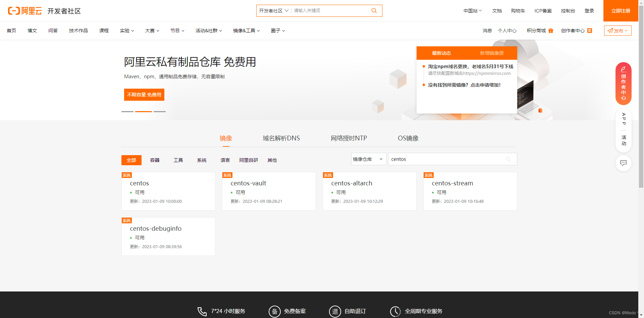Image resolution: width=644 pixels, height=318 pixels.
Task: Switch to the OS镜像 tab
Action: click(408, 138)
